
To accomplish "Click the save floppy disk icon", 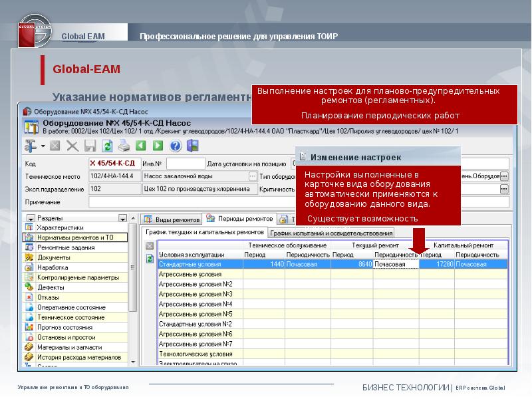I will click(90, 146).
